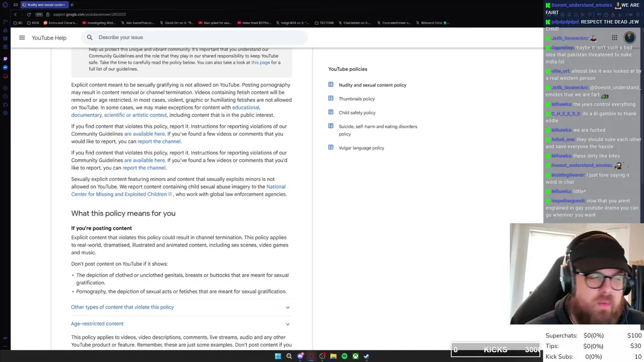Open Thumbnails policy link
The height and width of the screenshot is (362, 644).
click(357, 99)
